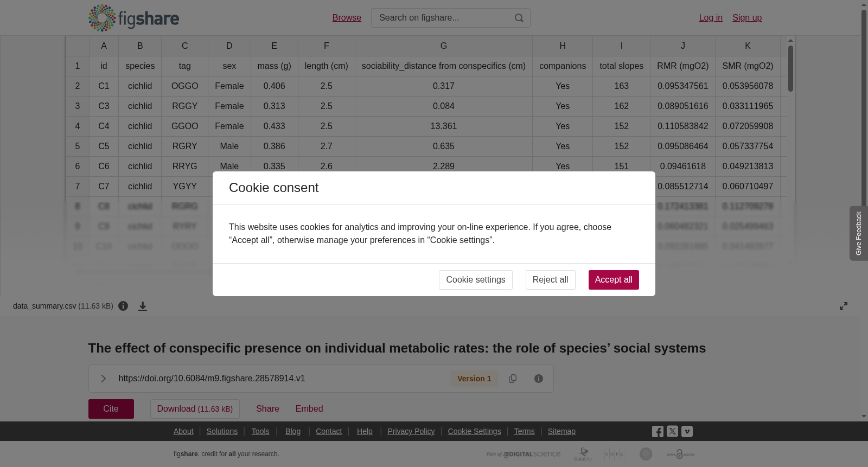Accept all cookies
This screenshot has width=868, height=467.
(x=614, y=280)
